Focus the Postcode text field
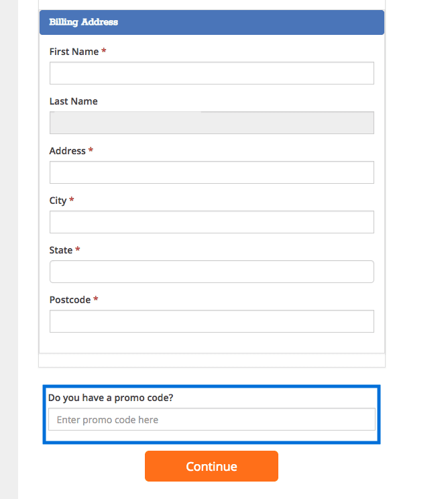The image size is (448, 499). point(211,321)
